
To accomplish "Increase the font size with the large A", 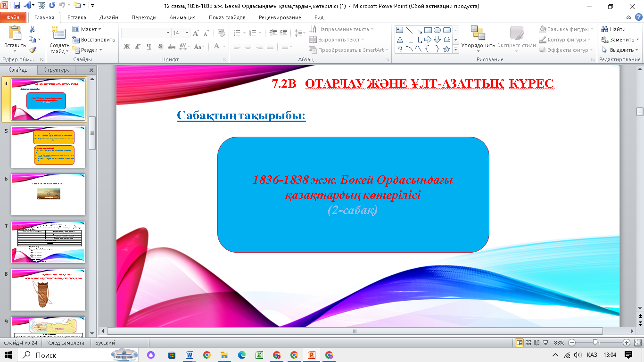I will [196, 33].
